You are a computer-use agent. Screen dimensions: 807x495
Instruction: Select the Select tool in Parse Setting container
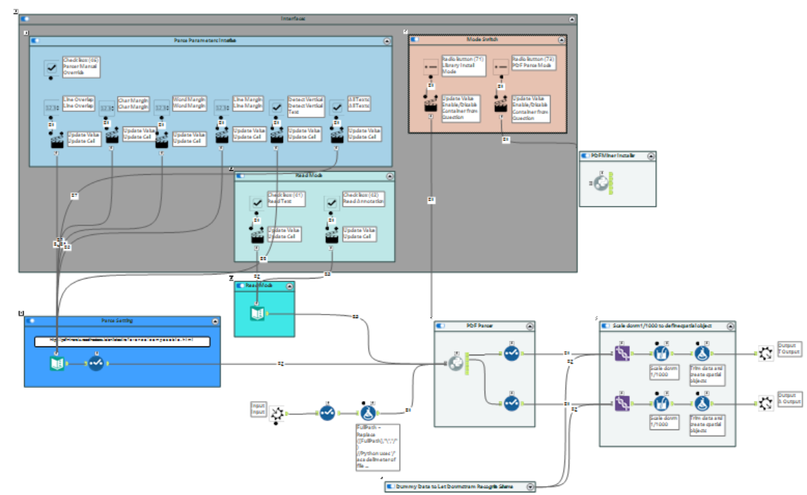[x=96, y=363]
